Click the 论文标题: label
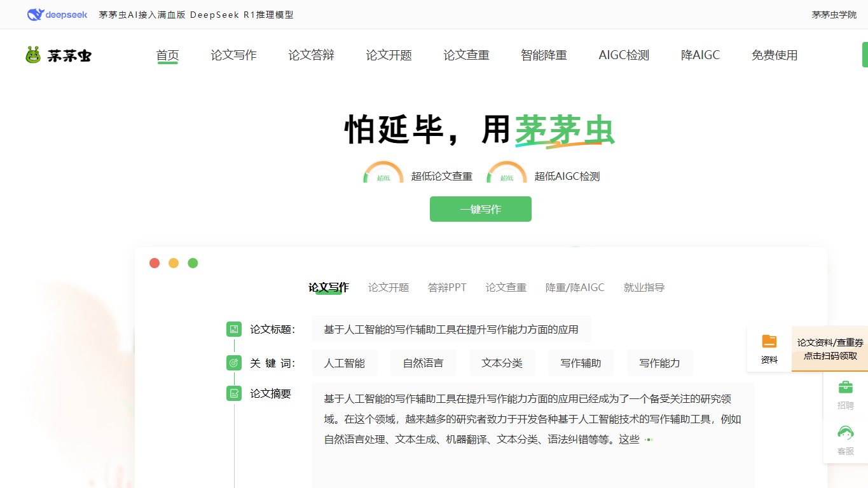Image resolution: width=868 pixels, height=488 pixels. click(x=273, y=329)
